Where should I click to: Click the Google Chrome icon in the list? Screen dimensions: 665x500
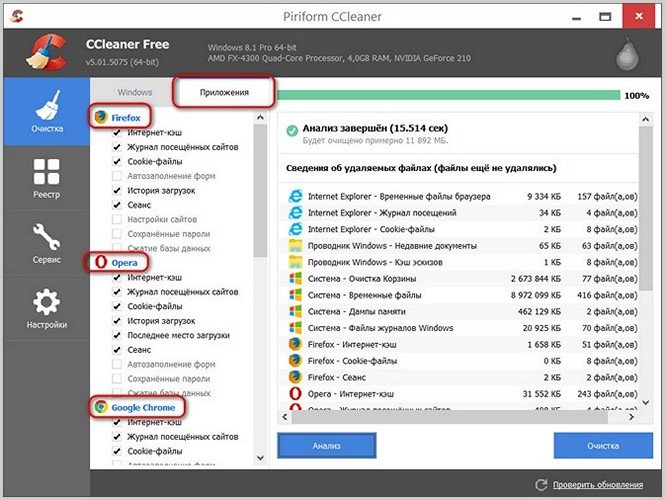coord(101,408)
